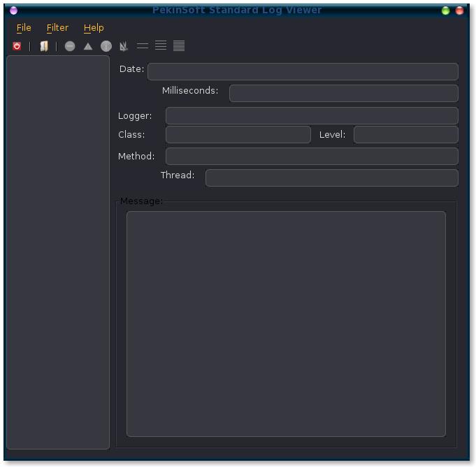Click the Level field
Viewport: 476px width, 467px height.
406,134
